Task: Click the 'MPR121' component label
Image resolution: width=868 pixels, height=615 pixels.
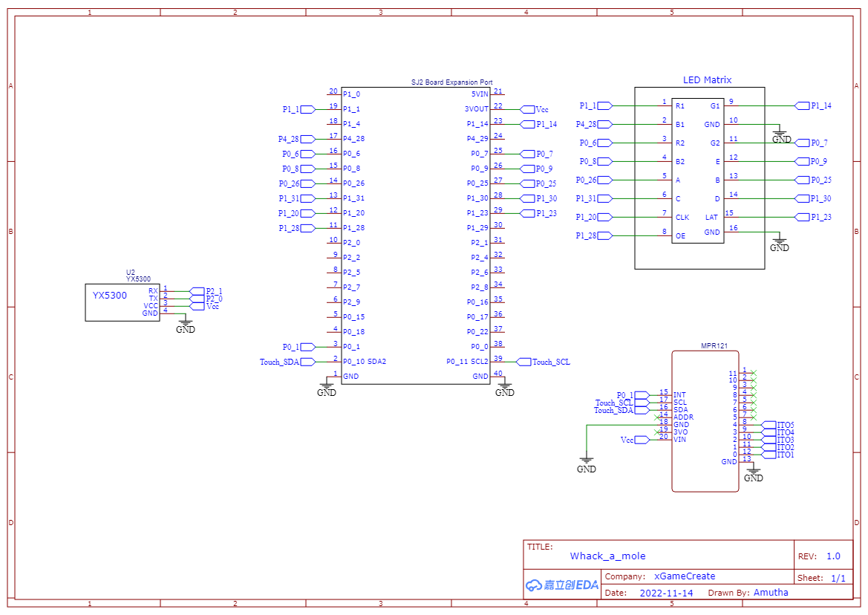Action: 714,346
